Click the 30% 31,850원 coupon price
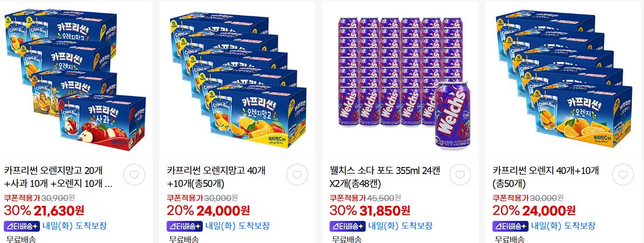 [369, 211]
